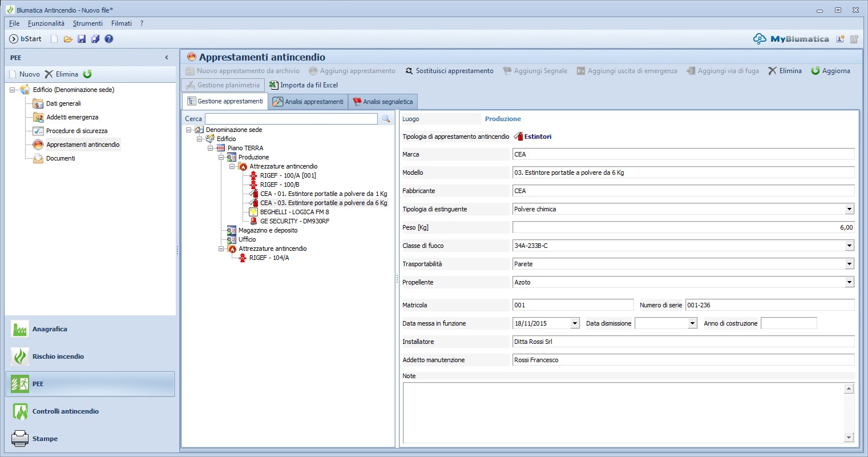Click the Save all icon in the toolbar
Image resolution: width=868 pixels, height=457 pixels.
pyautogui.click(x=95, y=39)
